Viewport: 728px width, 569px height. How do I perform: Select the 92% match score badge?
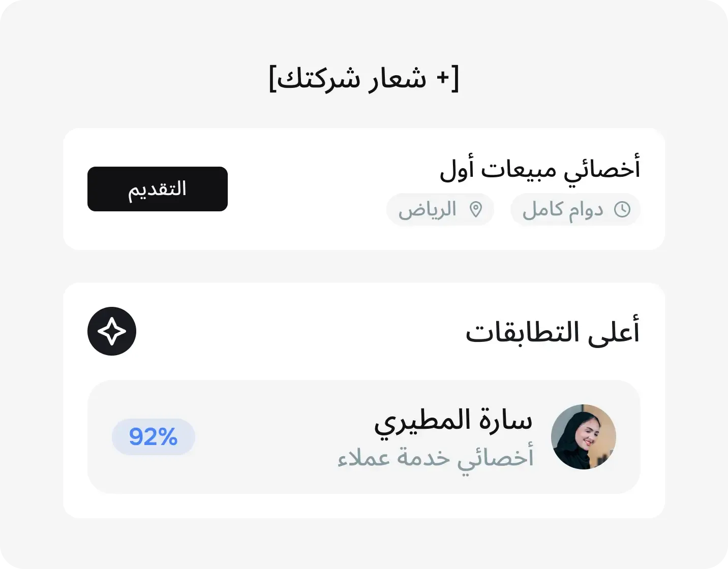tap(153, 437)
